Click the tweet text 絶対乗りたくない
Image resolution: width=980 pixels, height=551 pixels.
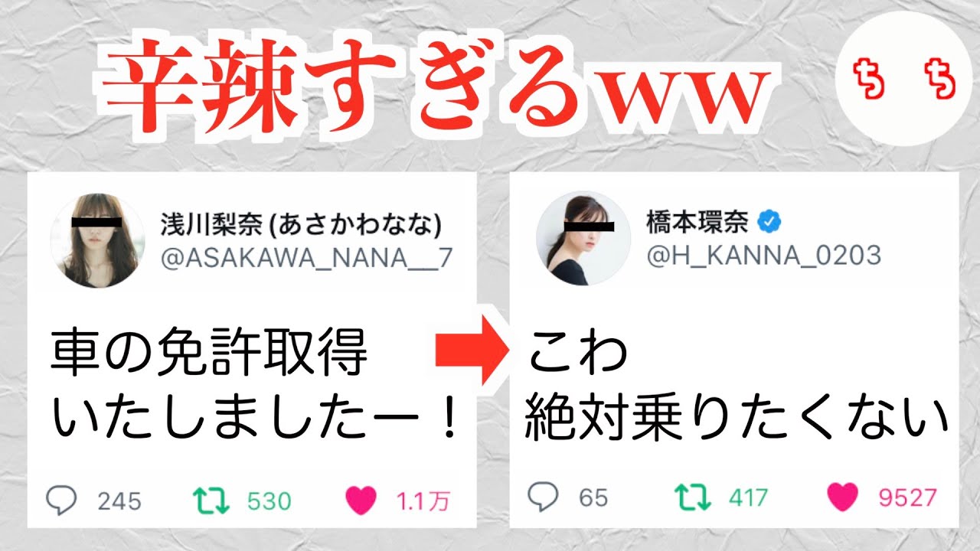(x=737, y=417)
